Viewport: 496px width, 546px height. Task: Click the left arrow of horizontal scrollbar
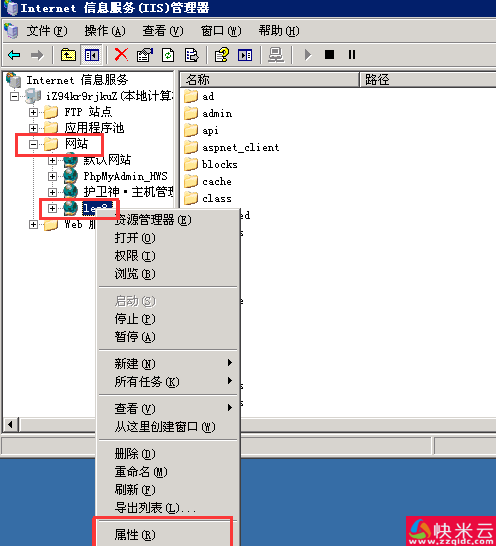pos(10,425)
